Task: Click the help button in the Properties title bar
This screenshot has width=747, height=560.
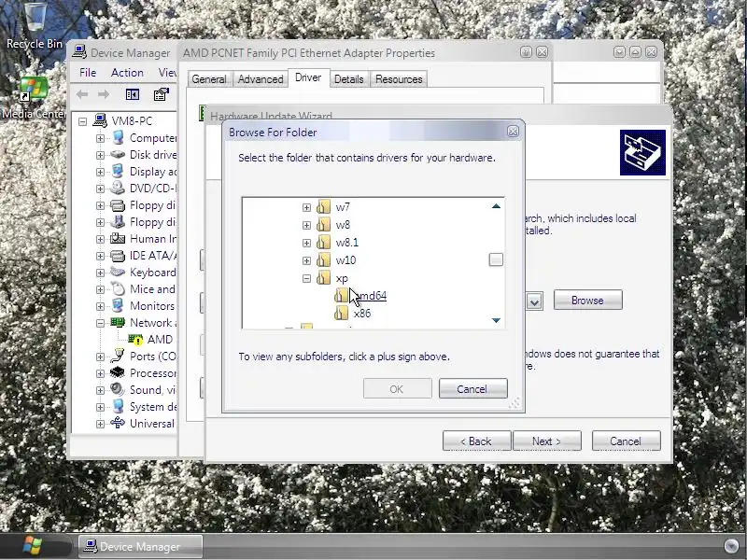Action: click(x=526, y=52)
